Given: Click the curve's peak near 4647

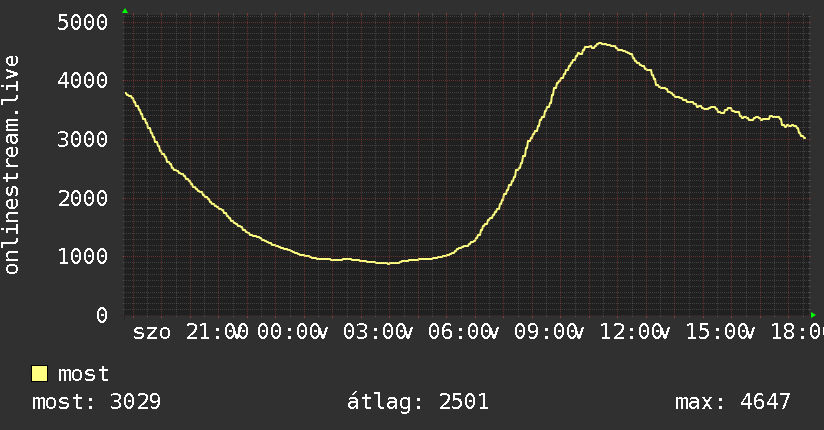Looking at the screenshot, I should 600,43.
